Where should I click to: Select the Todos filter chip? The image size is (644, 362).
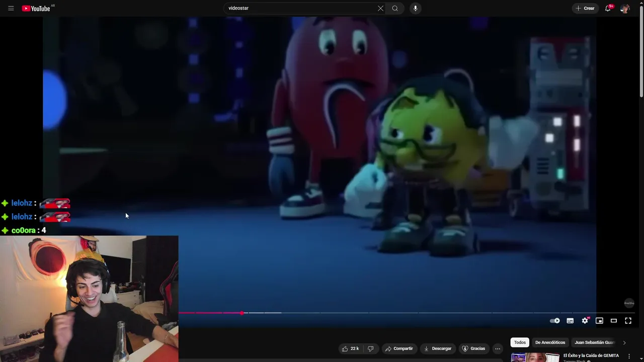tap(520, 342)
